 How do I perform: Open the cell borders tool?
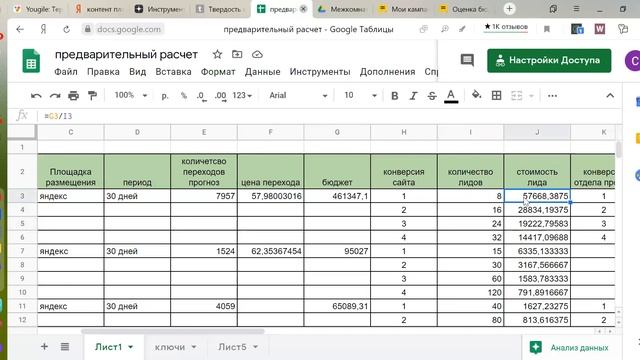(x=496, y=96)
